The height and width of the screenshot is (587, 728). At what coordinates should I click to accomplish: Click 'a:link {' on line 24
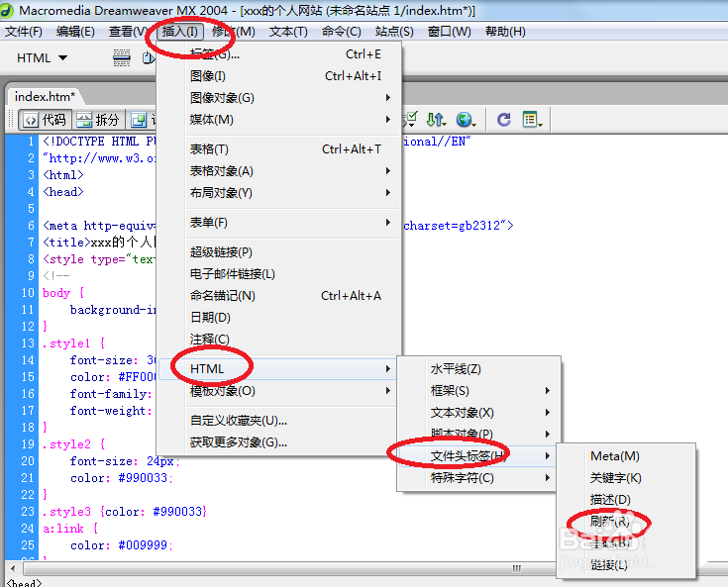click(x=70, y=528)
